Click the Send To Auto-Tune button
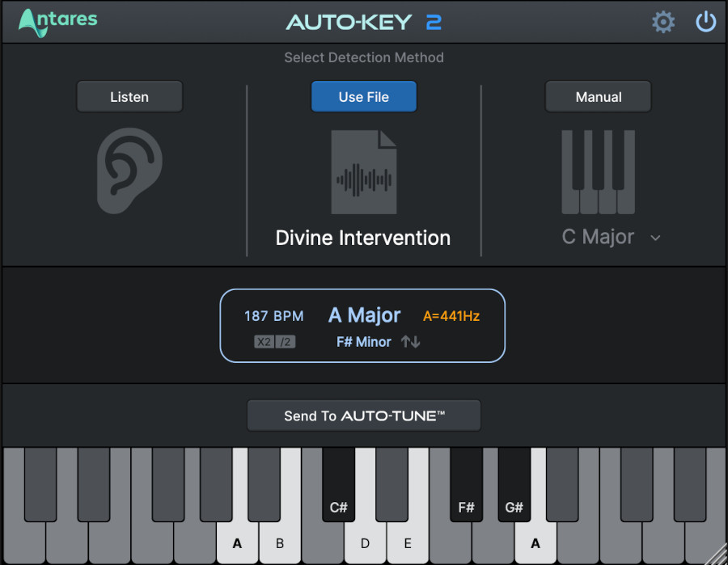This screenshot has height=565, width=728. (x=363, y=415)
